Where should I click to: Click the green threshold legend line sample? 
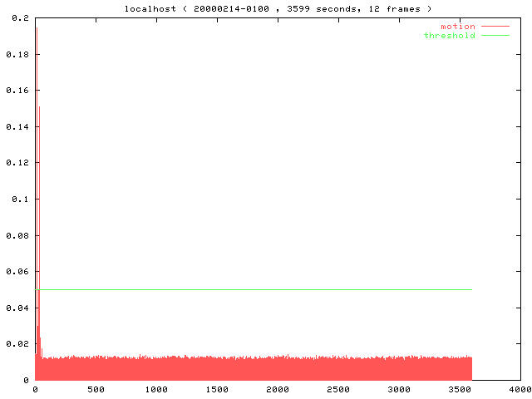495,35
